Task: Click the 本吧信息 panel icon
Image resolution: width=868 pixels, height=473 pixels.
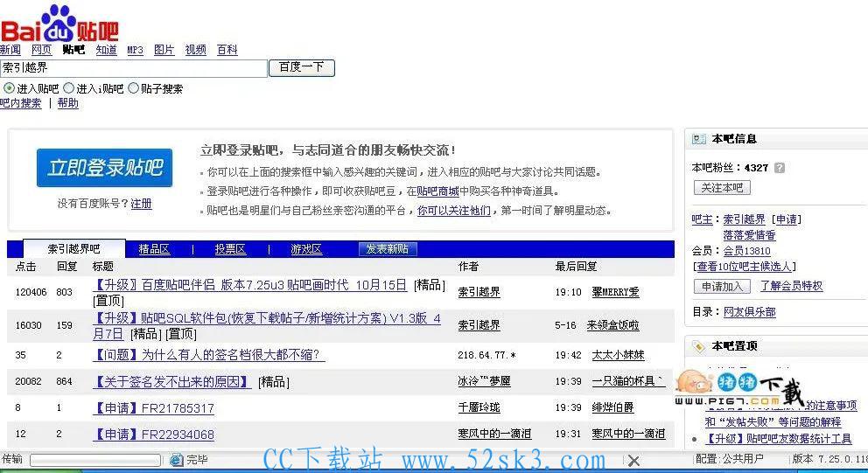Action: [x=698, y=139]
